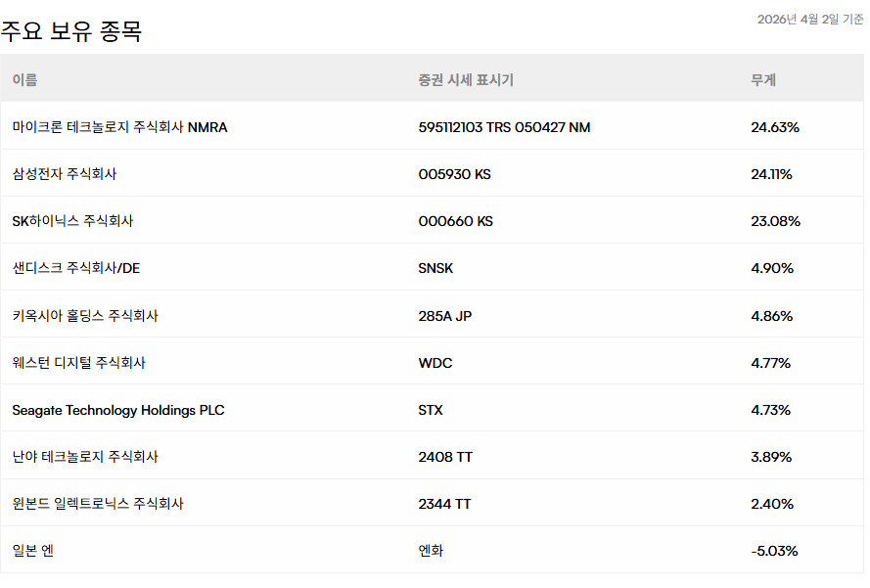Click the 4.86% weight value
Viewport: 870px width, 588px height.
tap(772, 316)
